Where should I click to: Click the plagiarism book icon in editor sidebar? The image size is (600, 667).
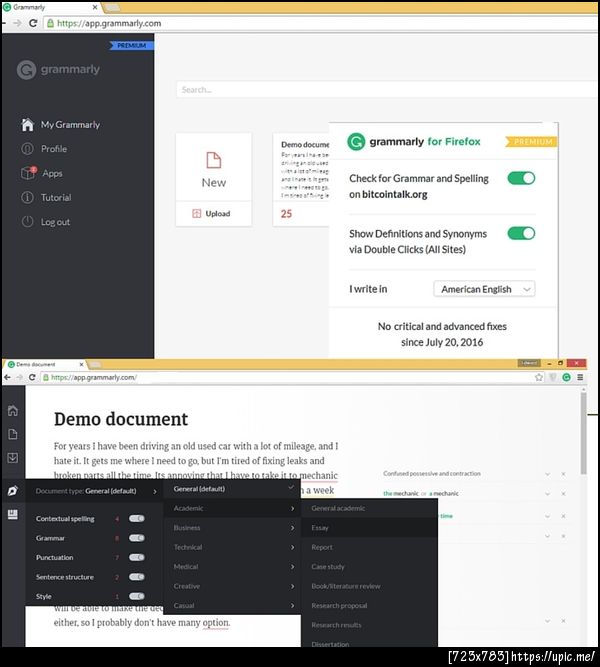tap(13, 514)
